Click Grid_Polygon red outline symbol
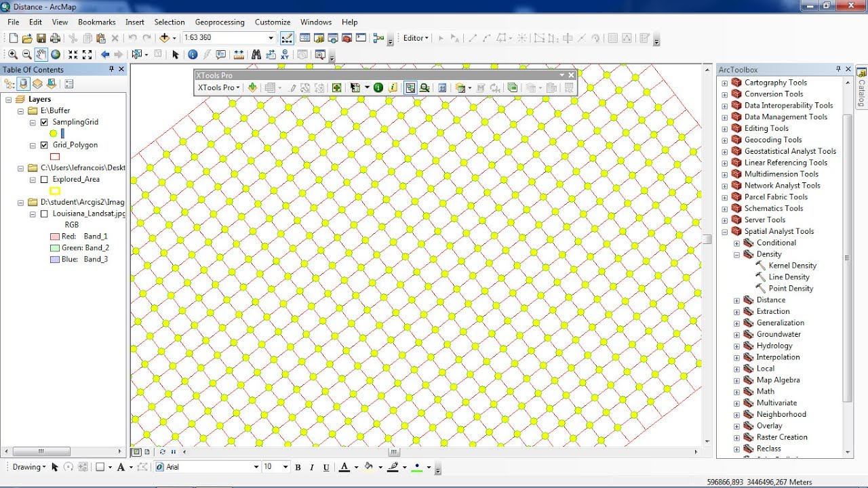Viewport: 868px width, 488px height. (55, 157)
